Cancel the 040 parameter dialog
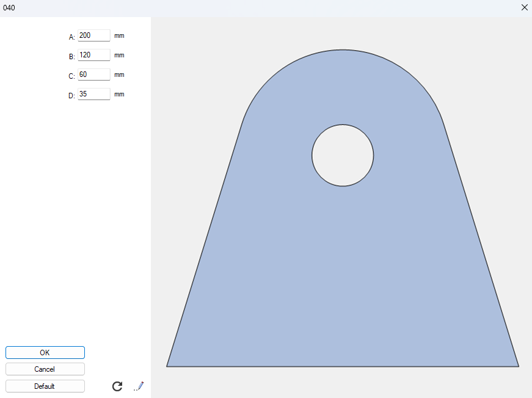Viewport: 532px width, 398px height. [x=45, y=369]
